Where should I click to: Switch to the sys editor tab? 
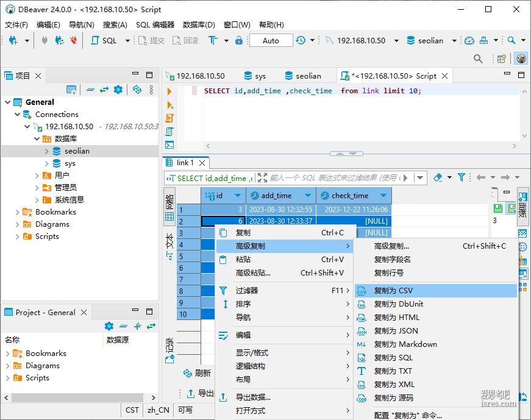click(x=255, y=76)
